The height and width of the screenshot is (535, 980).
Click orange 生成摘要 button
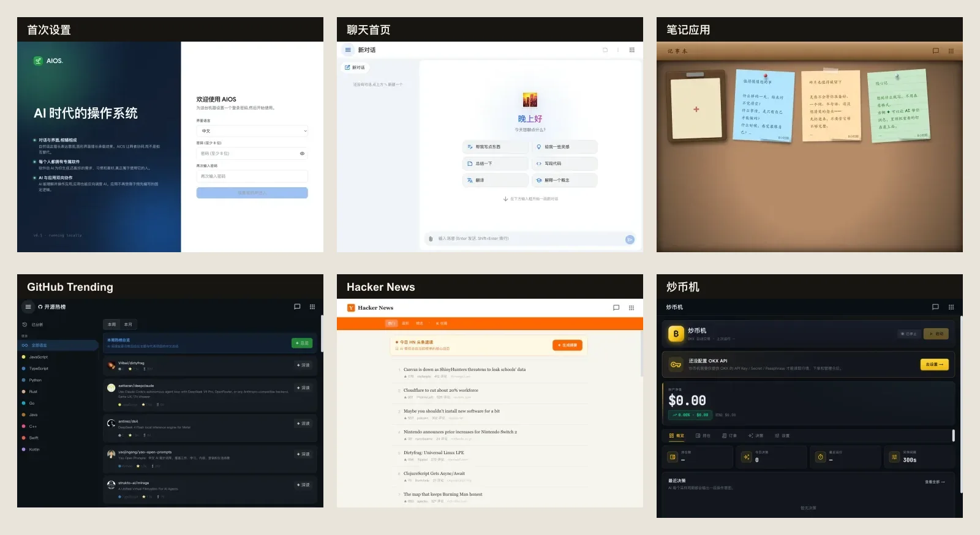pos(568,345)
